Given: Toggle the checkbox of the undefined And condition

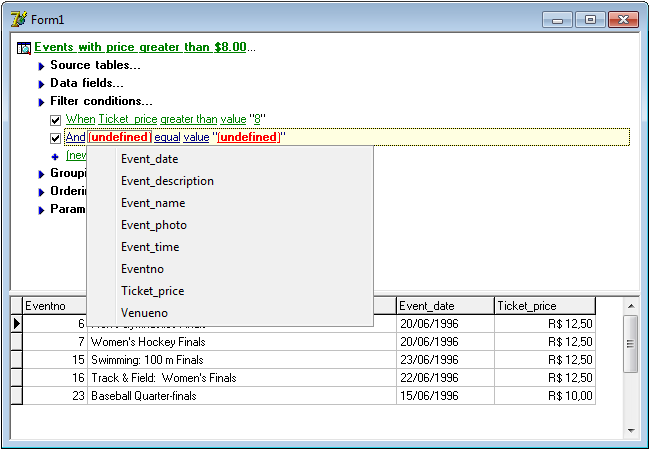Looking at the screenshot, I should coord(56,138).
